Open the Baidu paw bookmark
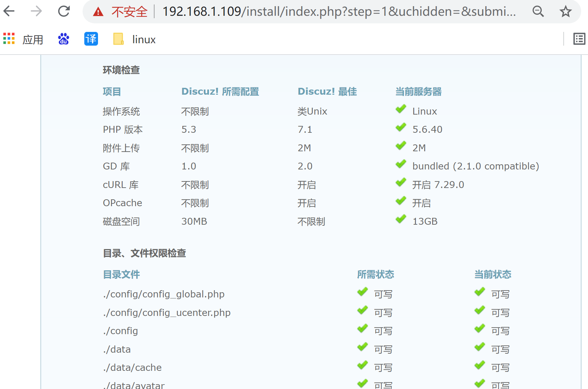This screenshot has width=588, height=389. click(64, 39)
